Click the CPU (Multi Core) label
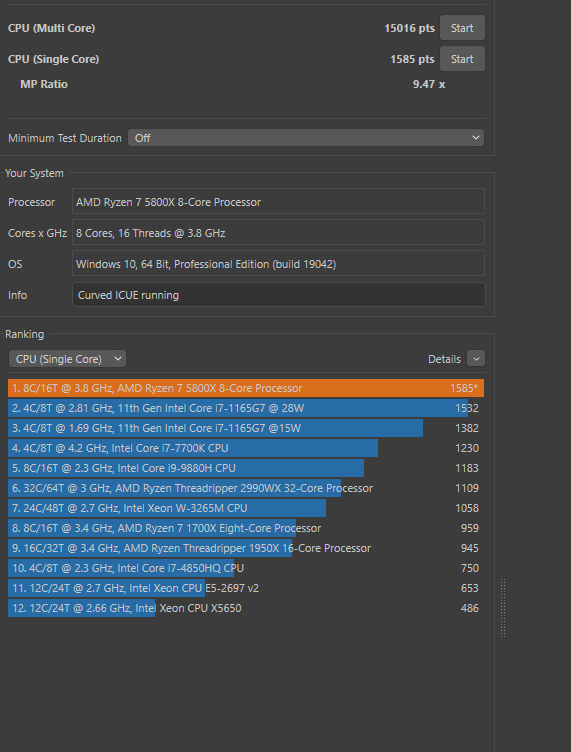The height and width of the screenshot is (752, 571). tap(51, 28)
